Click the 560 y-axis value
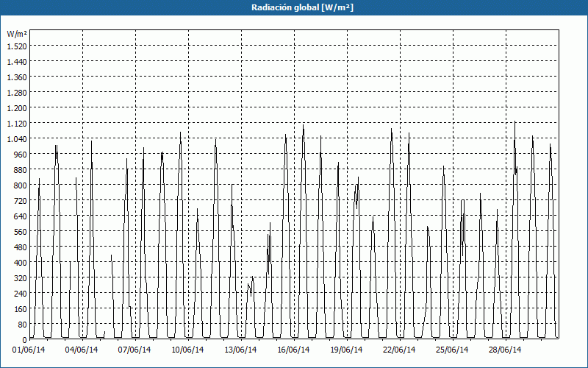The height and width of the screenshot is (368, 588). 21,232
